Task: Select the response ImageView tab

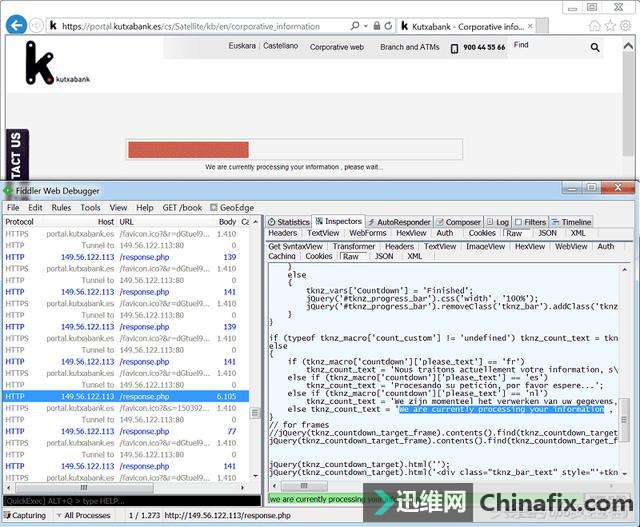Action: pyautogui.click(x=485, y=247)
